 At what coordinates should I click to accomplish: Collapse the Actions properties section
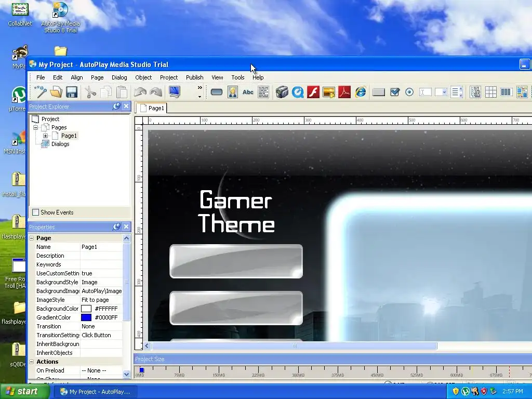coord(32,362)
